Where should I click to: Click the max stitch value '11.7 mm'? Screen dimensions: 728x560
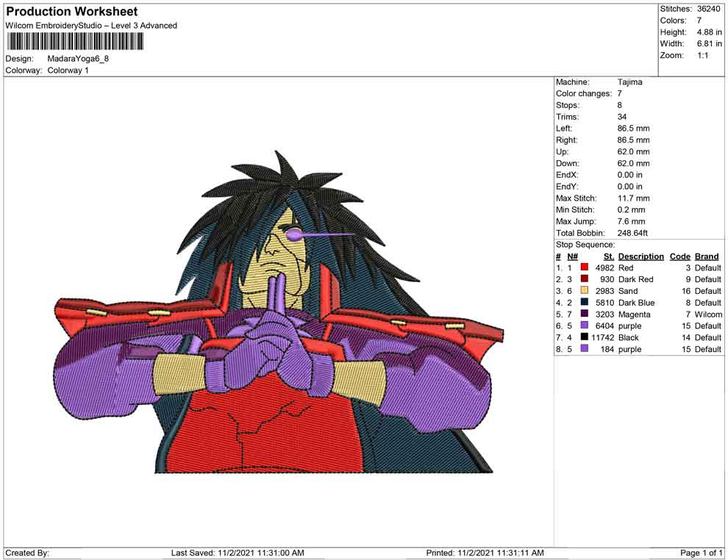coord(633,198)
